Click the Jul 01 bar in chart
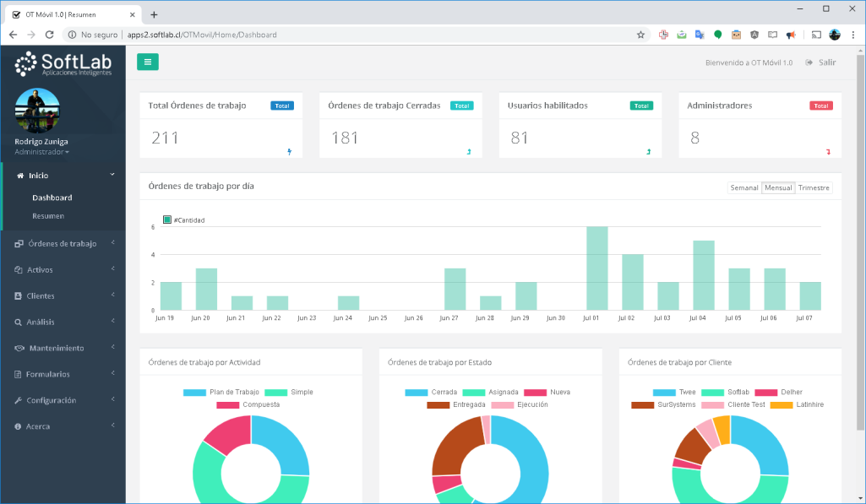866x504 pixels. point(597,268)
